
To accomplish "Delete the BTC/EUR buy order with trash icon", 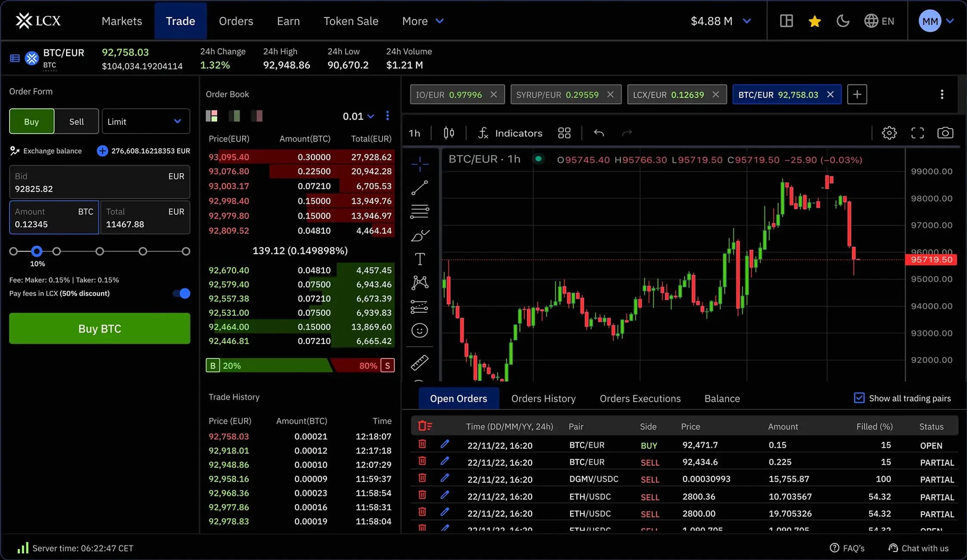I will tap(422, 444).
